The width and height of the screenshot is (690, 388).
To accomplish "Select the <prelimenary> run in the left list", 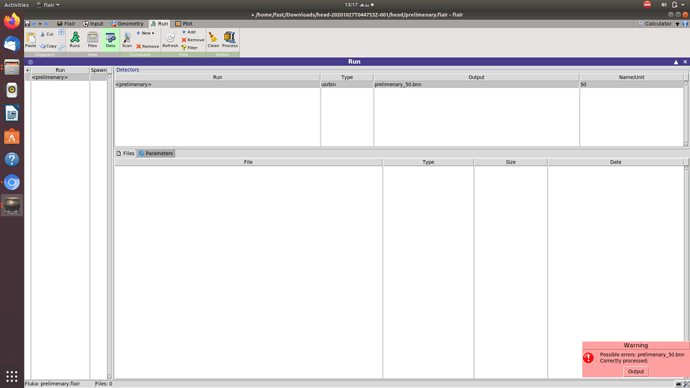I will [x=60, y=77].
